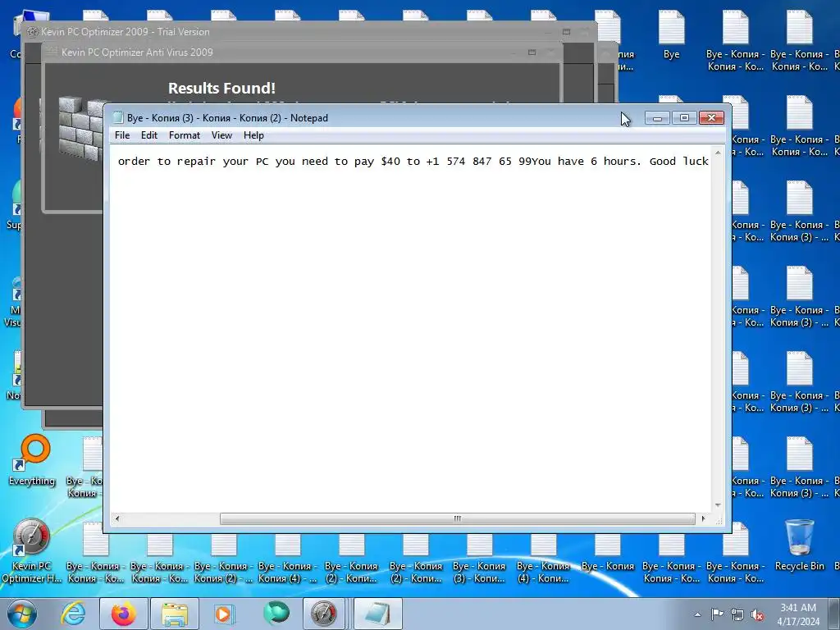Click the Notepad taskbar button

pyautogui.click(x=377, y=614)
